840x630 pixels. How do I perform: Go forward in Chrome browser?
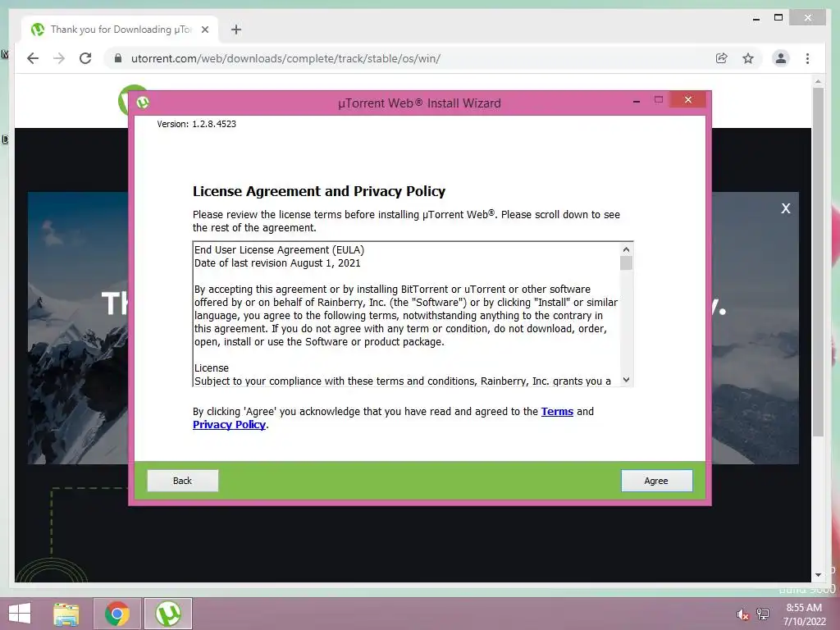59,58
